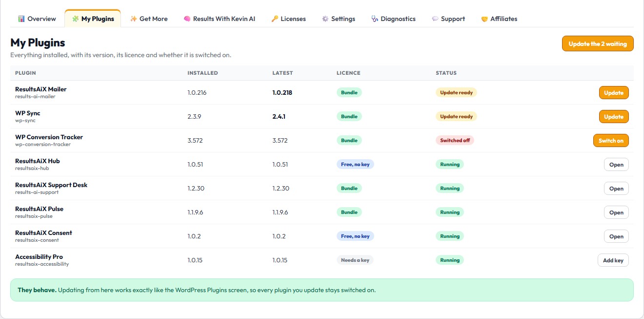Click Running status for ResultsAiX Pulse
The height and width of the screenshot is (319, 644).
pyautogui.click(x=450, y=212)
